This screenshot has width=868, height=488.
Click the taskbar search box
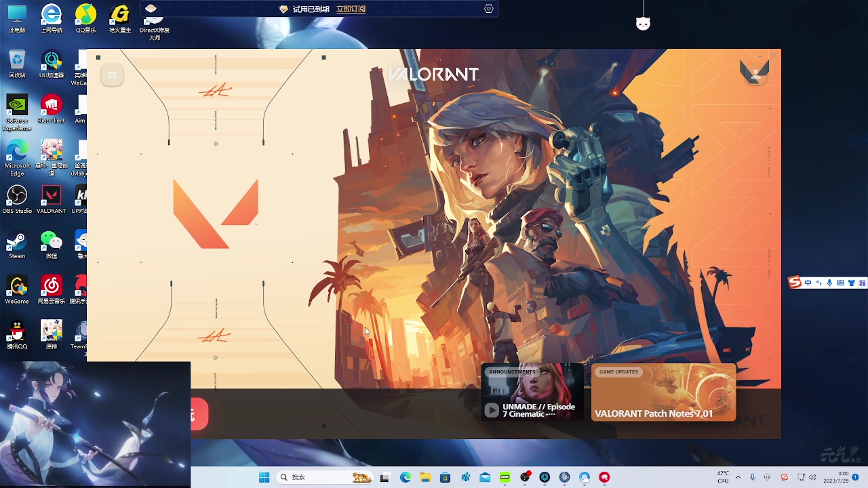click(x=325, y=477)
